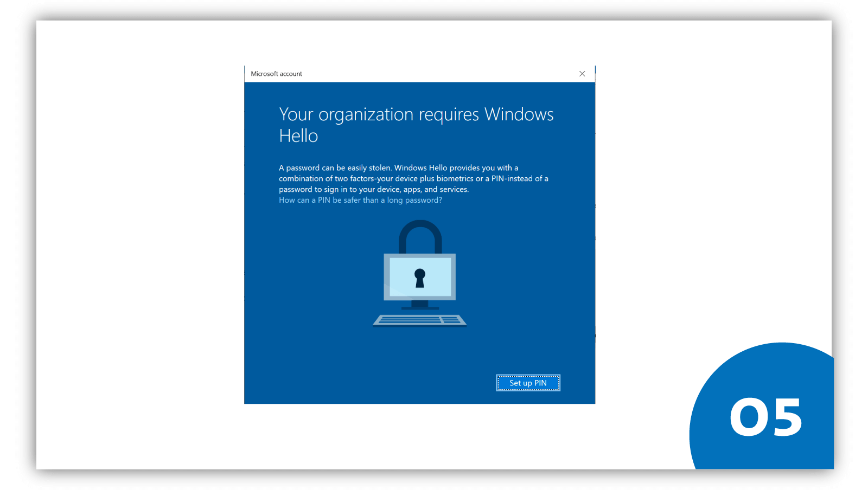Click the keyboard illustration below the monitor

tap(419, 320)
